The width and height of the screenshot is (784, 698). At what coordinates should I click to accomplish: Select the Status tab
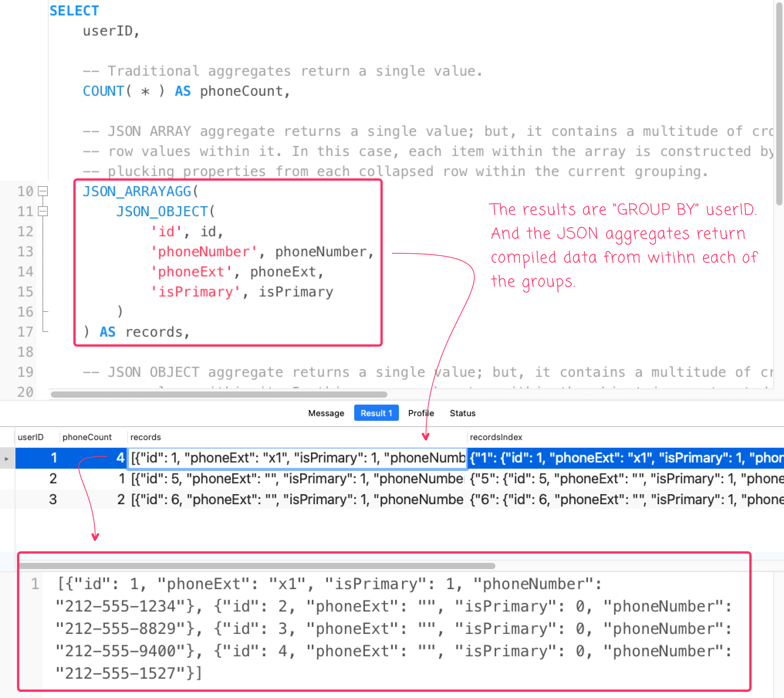pyautogui.click(x=462, y=413)
